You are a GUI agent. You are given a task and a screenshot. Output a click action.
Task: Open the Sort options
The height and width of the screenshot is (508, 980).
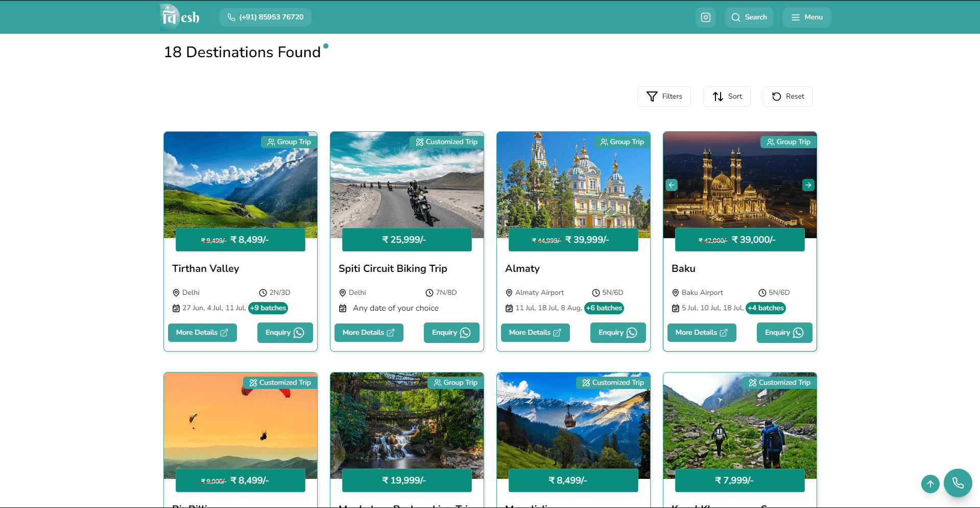coord(727,97)
